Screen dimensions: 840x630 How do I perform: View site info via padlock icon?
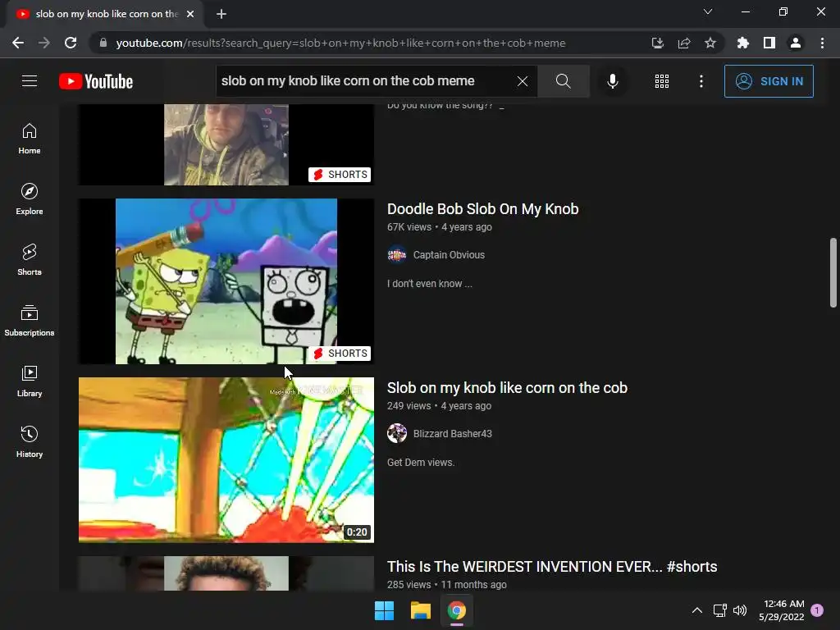click(103, 43)
